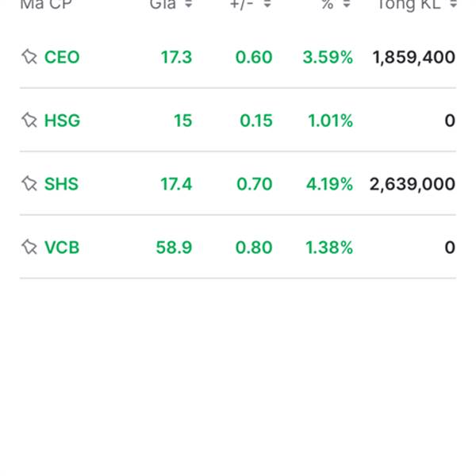Sort list by Giá column arrow

188,5
